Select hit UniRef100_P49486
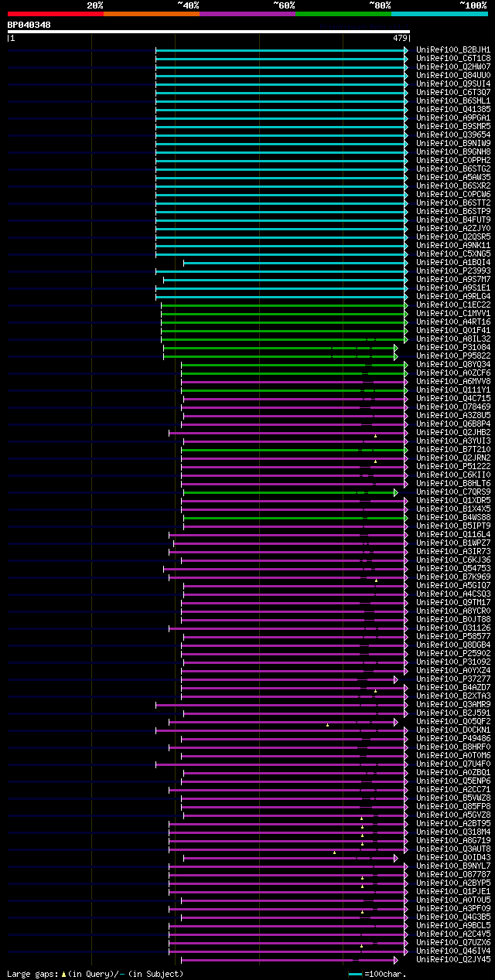 [453, 738]
